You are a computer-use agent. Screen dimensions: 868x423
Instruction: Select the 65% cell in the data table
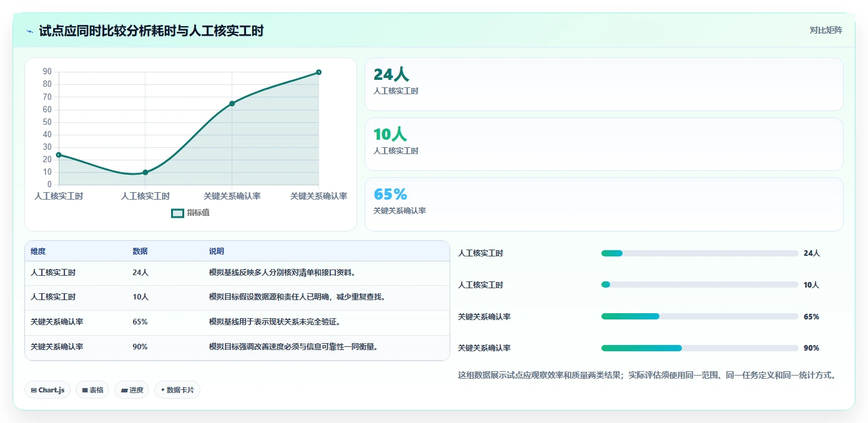(x=140, y=322)
